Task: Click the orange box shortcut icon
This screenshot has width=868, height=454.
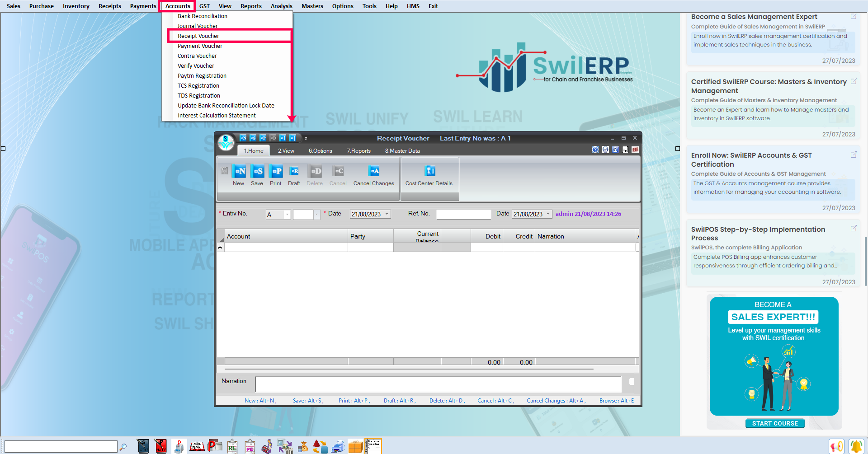Action: (356, 446)
